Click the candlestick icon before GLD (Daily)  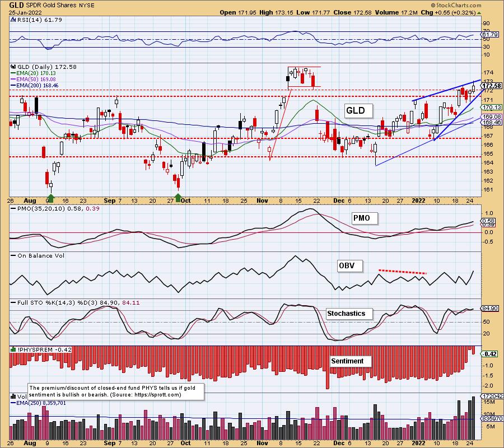coord(13,67)
